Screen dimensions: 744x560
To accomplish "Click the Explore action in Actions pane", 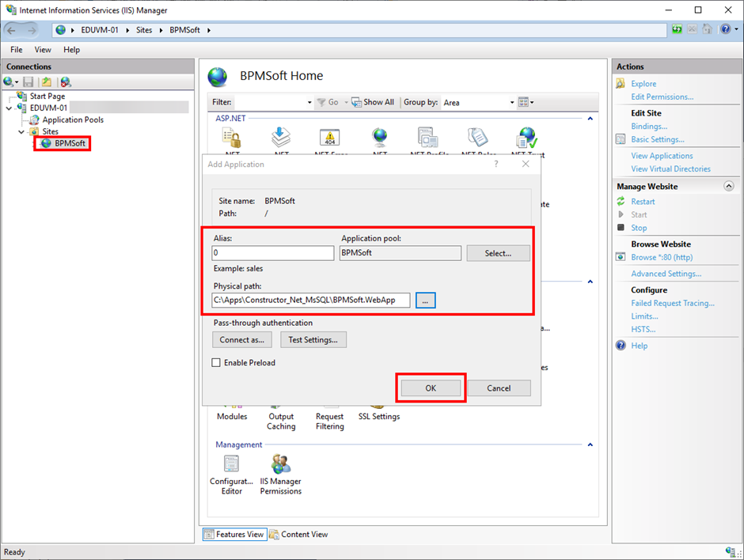I will [643, 84].
